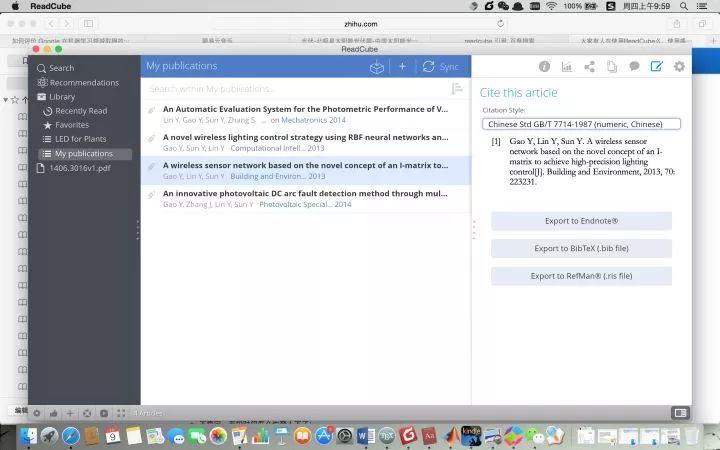Click the sort order icon beside the search field
Screen dimensions: 720x450
456,88
